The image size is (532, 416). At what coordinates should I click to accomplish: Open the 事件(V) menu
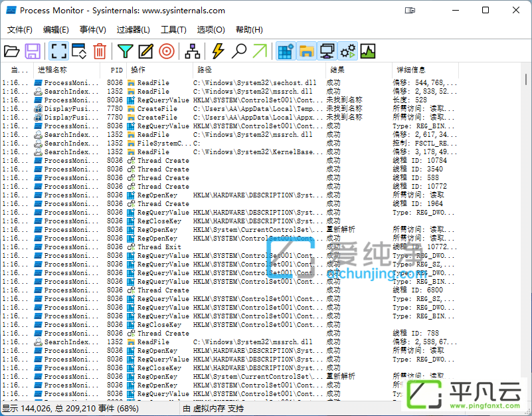click(x=92, y=30)
